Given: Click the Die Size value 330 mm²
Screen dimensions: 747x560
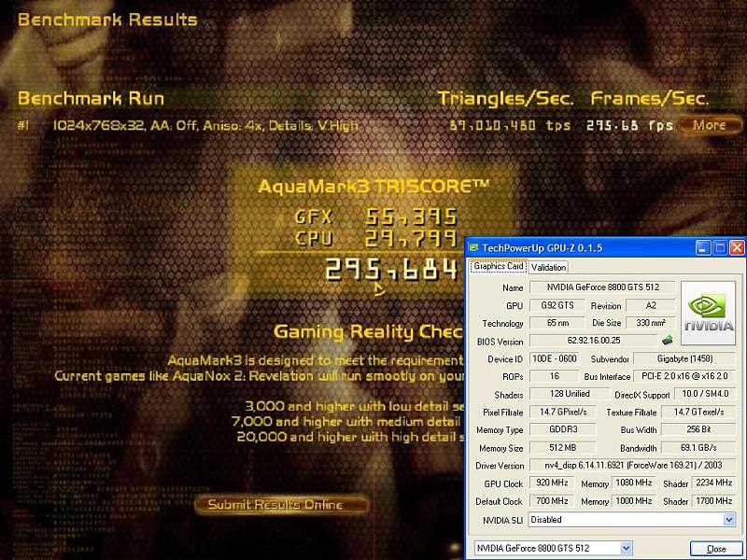Looking at the screenshot, I should (651, 323).
